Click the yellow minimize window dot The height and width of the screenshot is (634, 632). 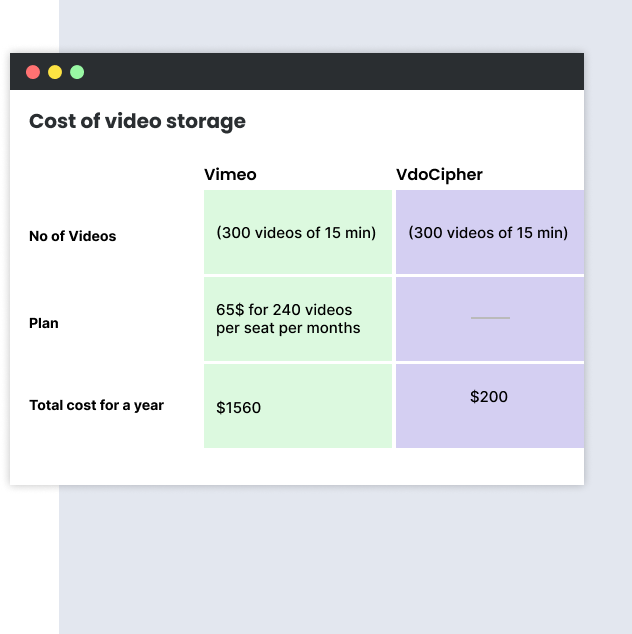pyautogui.click(x=55, y=72)
